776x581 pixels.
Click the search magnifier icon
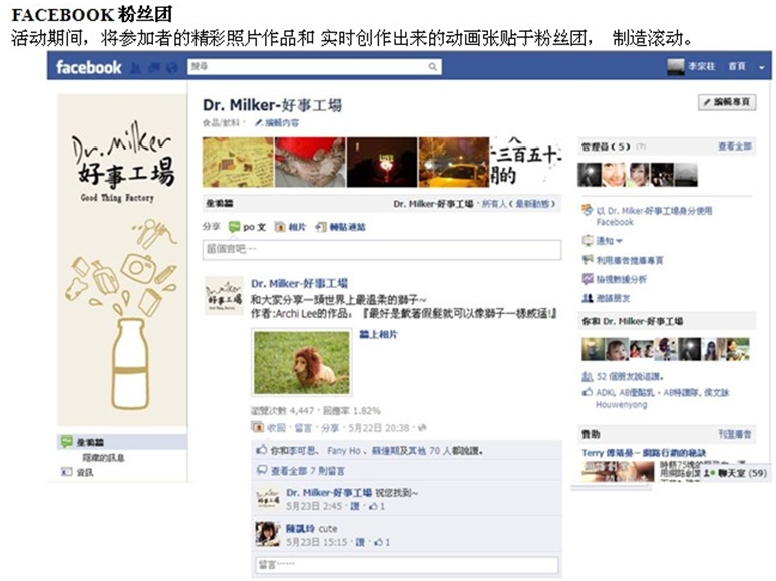tap(433, 66)
